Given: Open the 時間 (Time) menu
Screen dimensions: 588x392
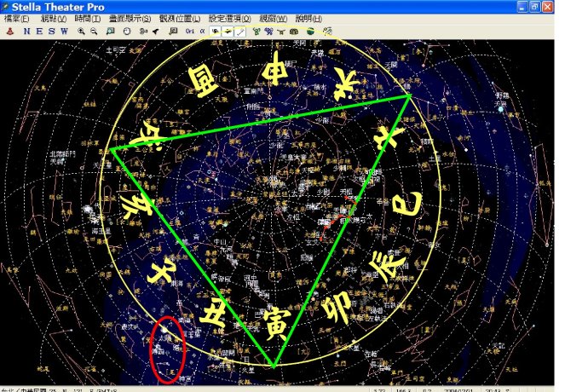Looking at the screenshot, I should (x=87, y=19).
